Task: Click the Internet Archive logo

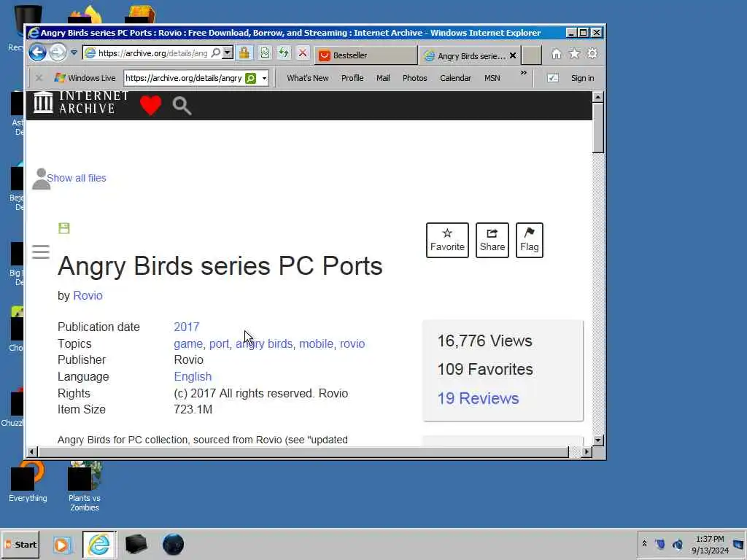Action: (x=81, y=102)
